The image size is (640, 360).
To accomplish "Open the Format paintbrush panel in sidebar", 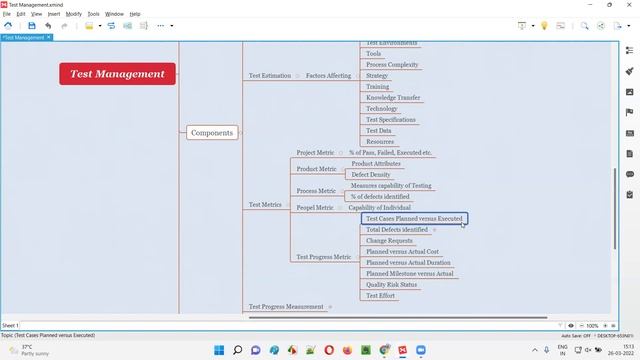I will (x=629, y=71).
